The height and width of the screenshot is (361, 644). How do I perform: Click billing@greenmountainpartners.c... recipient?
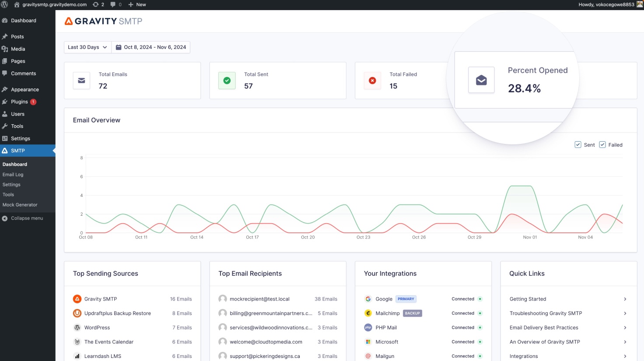(271, 313)
